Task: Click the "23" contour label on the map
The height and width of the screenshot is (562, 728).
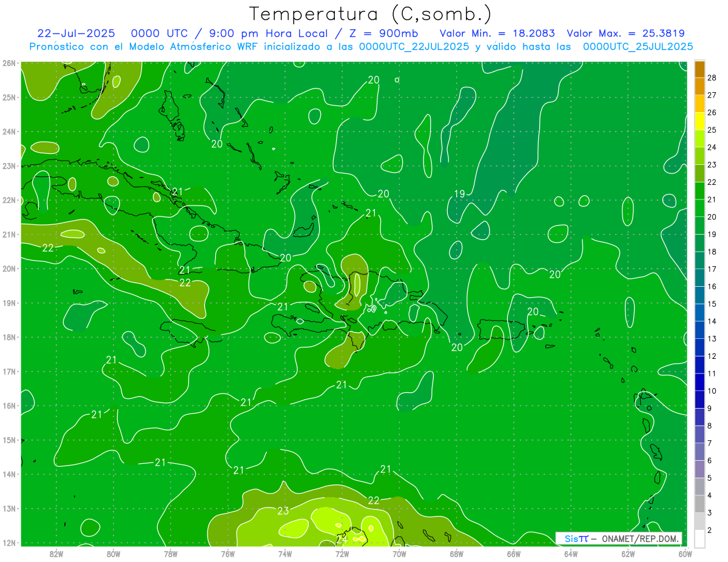Action: (283, 510)
